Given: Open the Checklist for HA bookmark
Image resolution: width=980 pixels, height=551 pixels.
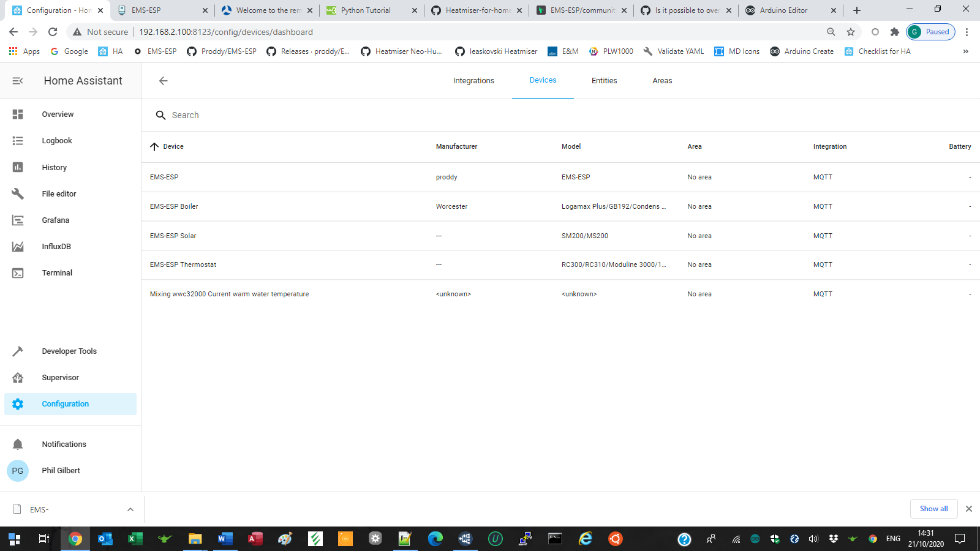Looking at the screenshot, I should click(x=877, y=51).
